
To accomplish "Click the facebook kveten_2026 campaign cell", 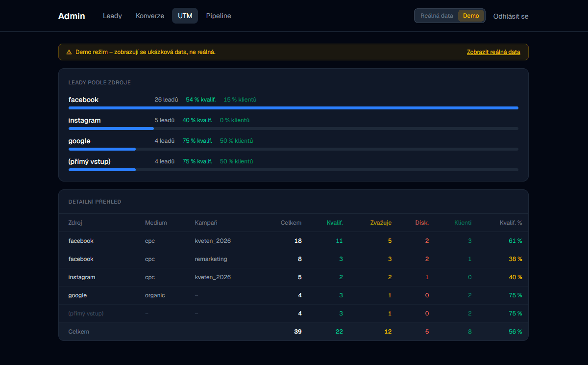I will (213, 241).
